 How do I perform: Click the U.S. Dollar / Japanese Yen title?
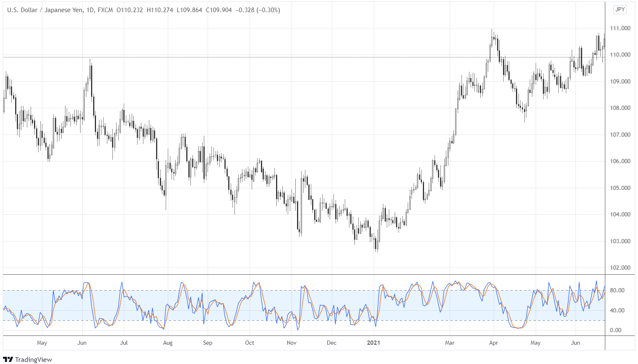(45, 10)
